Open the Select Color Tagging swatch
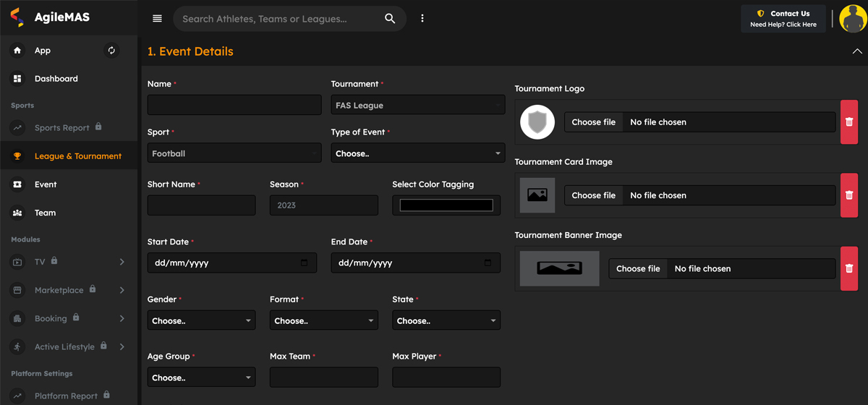868x405 pixels. (446, 205)
